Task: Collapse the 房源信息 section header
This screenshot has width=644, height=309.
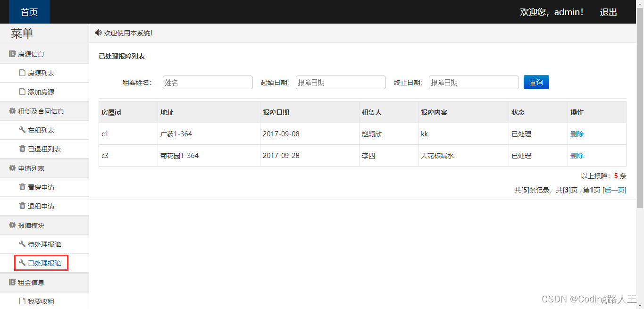Action: pos(44,54)
